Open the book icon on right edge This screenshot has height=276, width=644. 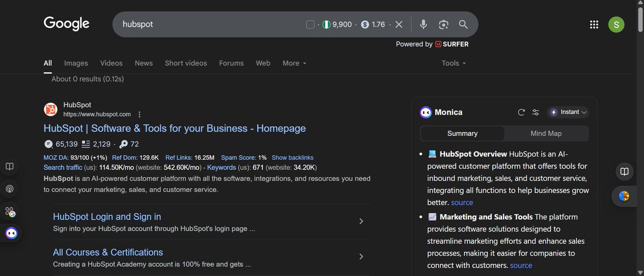click(x=624, y=171)
